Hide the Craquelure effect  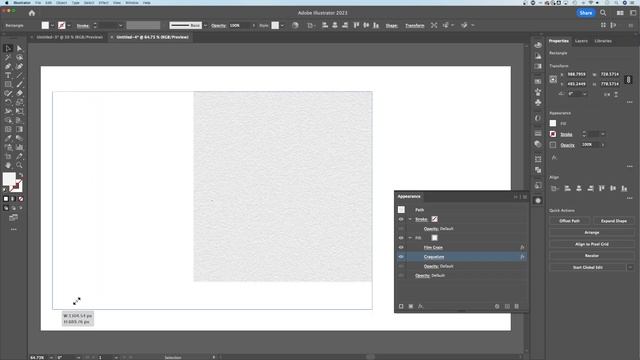point(401,257)
